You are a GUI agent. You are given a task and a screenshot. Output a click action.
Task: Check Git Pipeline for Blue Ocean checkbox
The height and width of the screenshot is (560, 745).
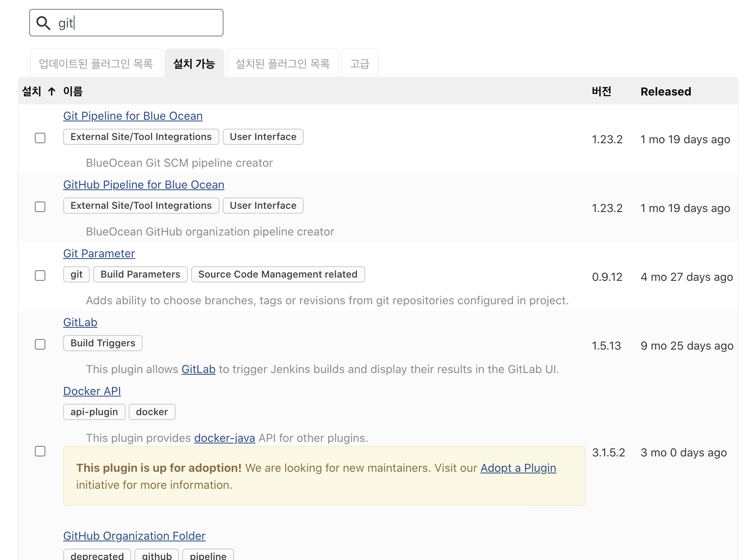(x=40, y=138)
